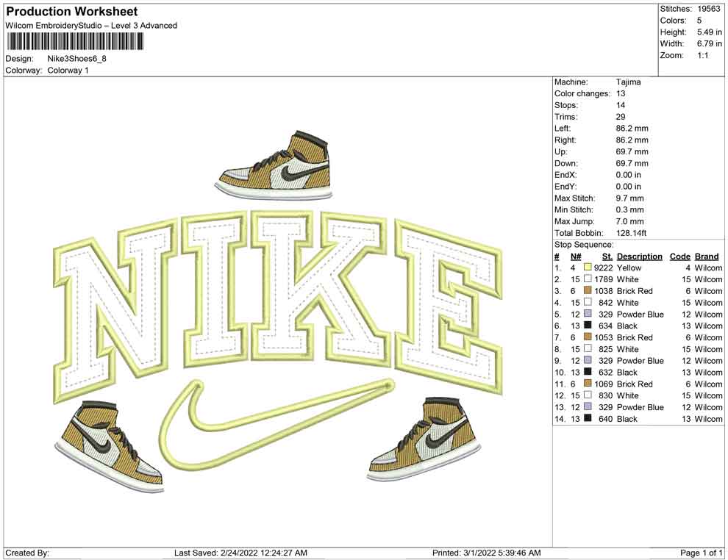Viewport: 728px width, 560px height.
Task: Click the yellow swatch in stop row 1
Action: click(588, 268)
